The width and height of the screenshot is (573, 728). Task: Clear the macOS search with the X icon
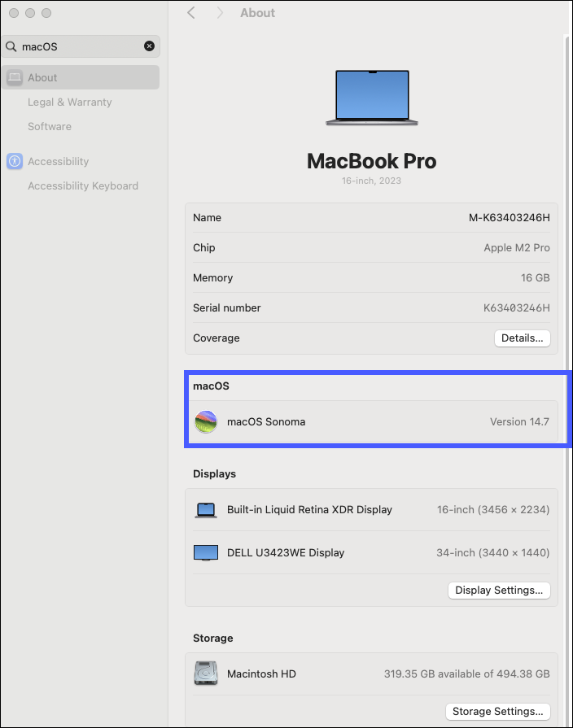click(149, 46)
